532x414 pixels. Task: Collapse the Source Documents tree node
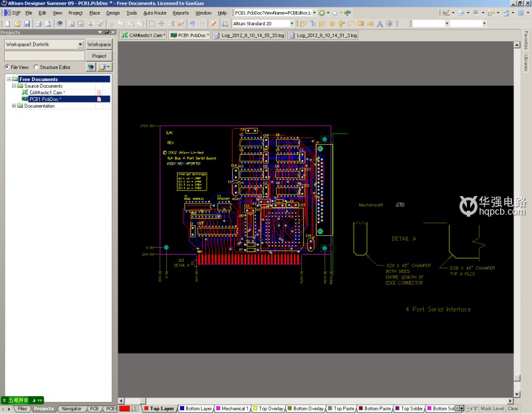pos(14,86)
